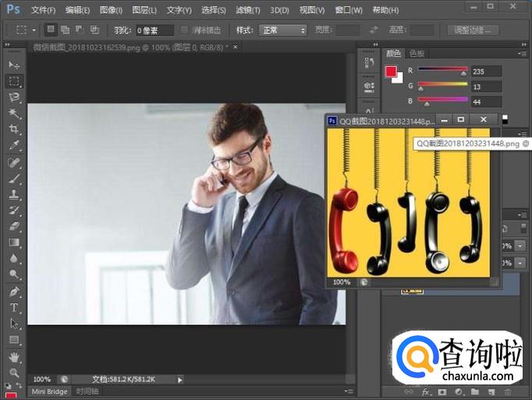
Task: Click the layer style fx icon
Action: point(426,392)
